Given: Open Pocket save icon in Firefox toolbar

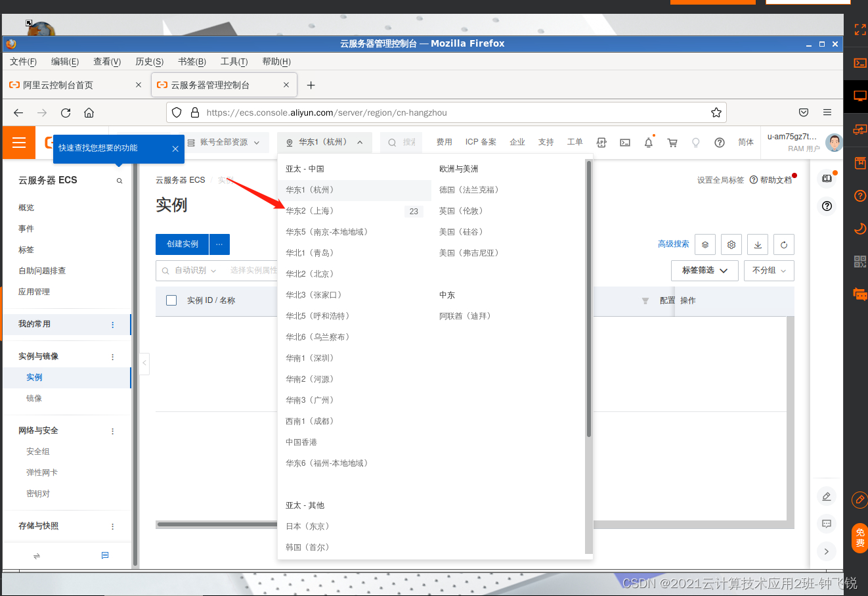Looking at the screenshot, I should 804,112.
